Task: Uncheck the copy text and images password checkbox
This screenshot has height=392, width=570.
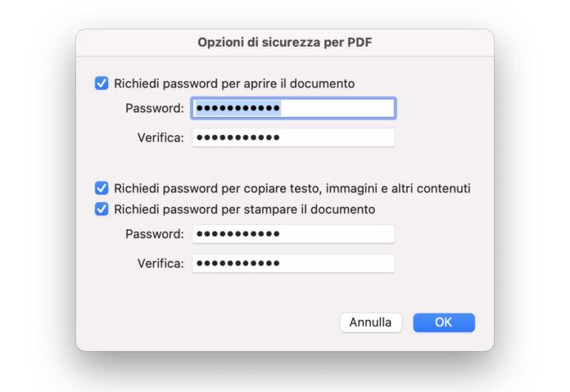Action: pyautogui.click(x=102, y=188)
